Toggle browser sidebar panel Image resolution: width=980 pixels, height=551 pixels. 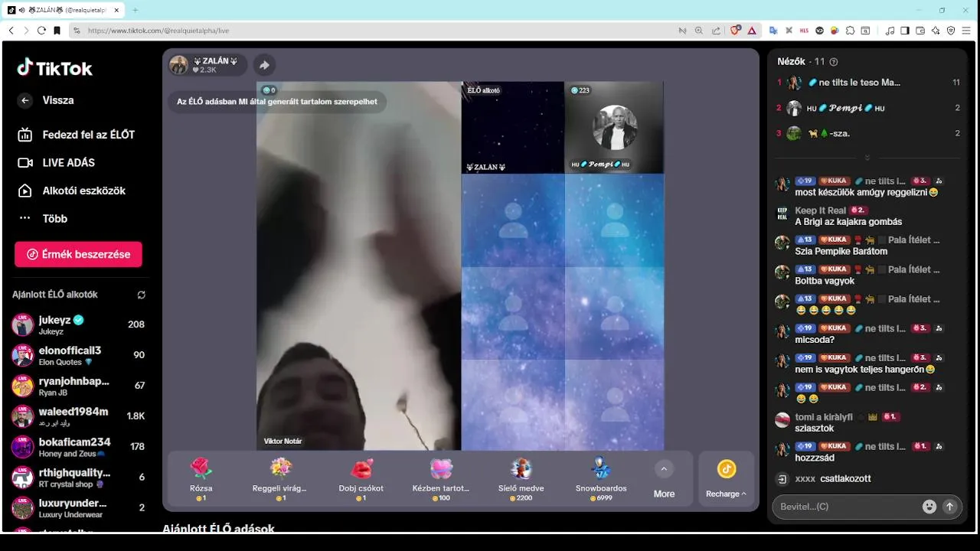[905, 31]
